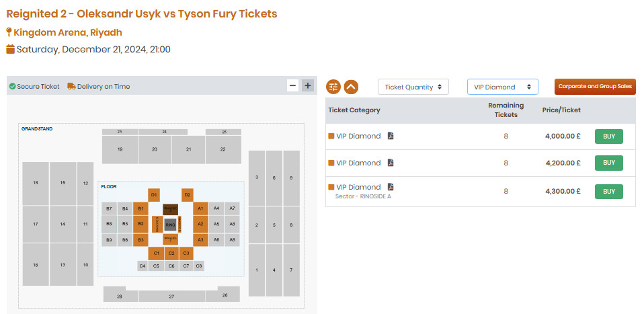Click the Secure Ticket checkmark icon

tap(12, 87)
